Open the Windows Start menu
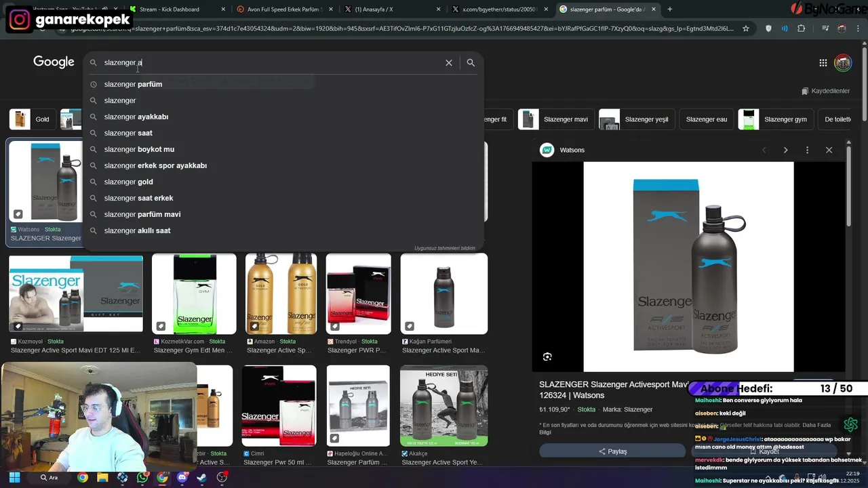 click(14, 477)
